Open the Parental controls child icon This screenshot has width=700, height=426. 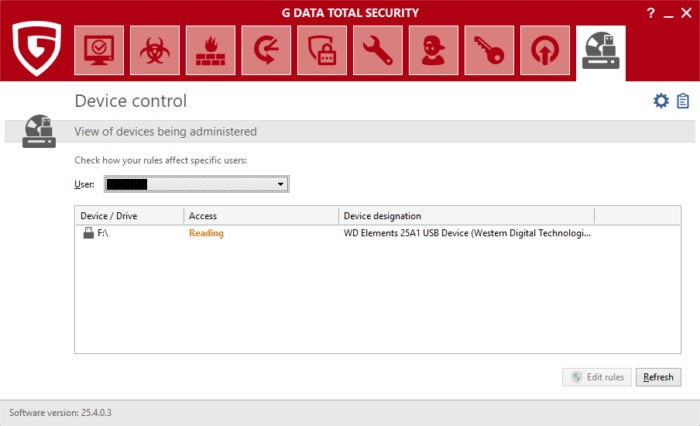433,50
